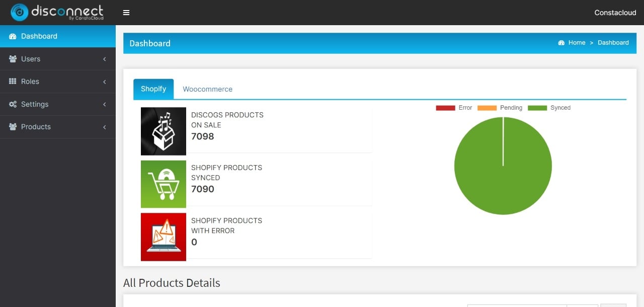Viewport: 644px width, 307px height.
Task: Toggle the green Synced legend swatch
Action: (x=537, y=108)
